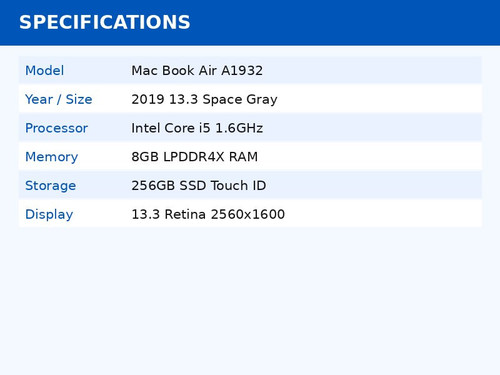
Task: Click the 256GB SSD Touch ID value
Action: pos(199,185)
